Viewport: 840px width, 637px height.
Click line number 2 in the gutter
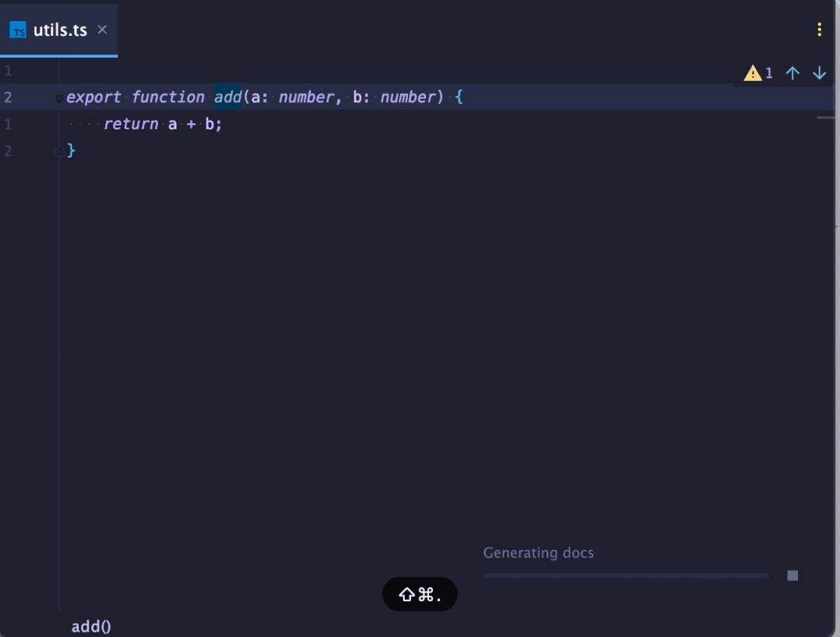[x=9, y=97]
